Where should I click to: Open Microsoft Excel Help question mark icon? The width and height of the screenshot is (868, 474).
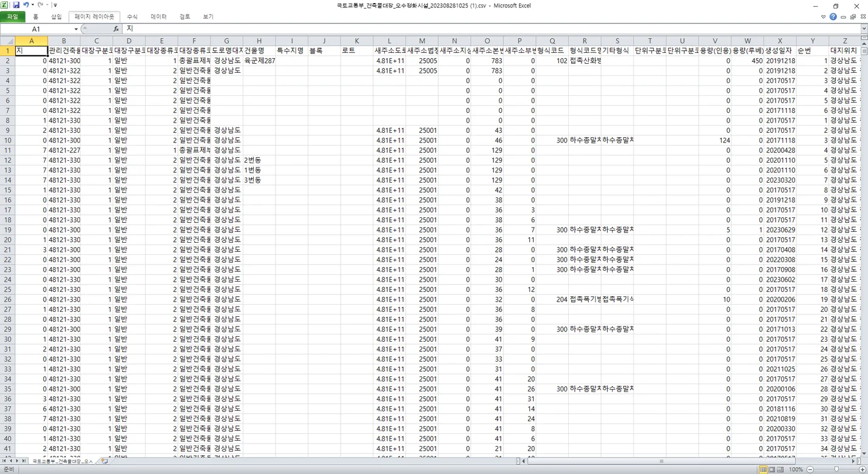tap(833, 16)
